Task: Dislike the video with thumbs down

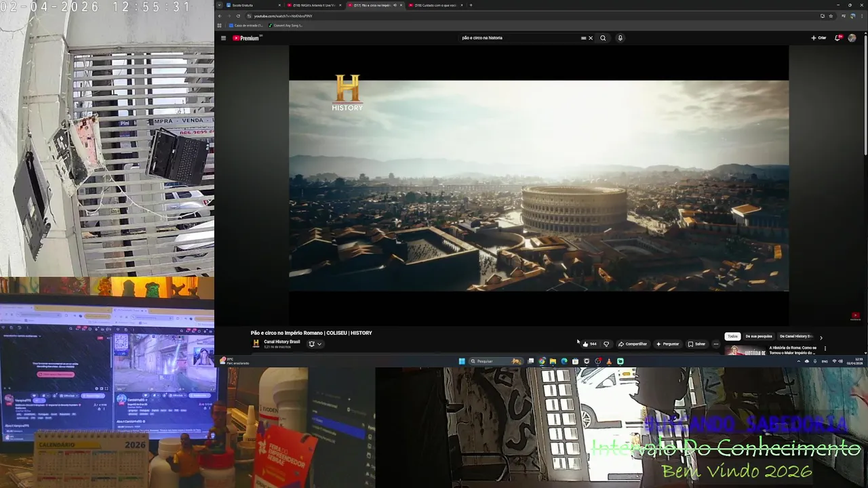Action: pos(606,344)
